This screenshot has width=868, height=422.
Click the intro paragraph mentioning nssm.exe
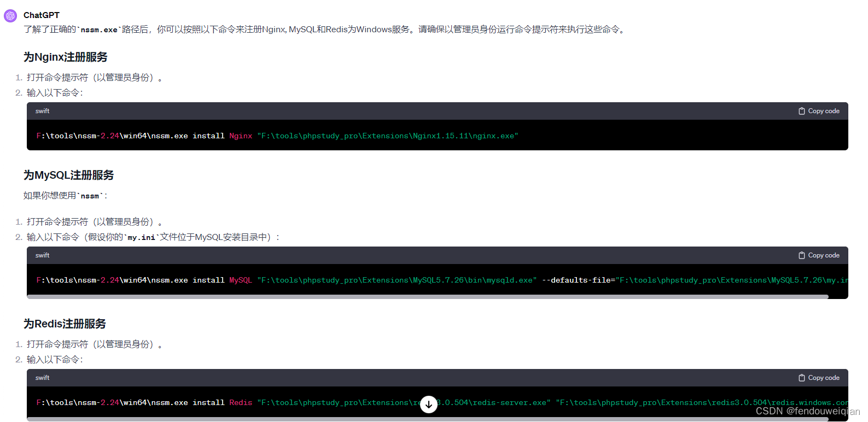coord(326,30)
